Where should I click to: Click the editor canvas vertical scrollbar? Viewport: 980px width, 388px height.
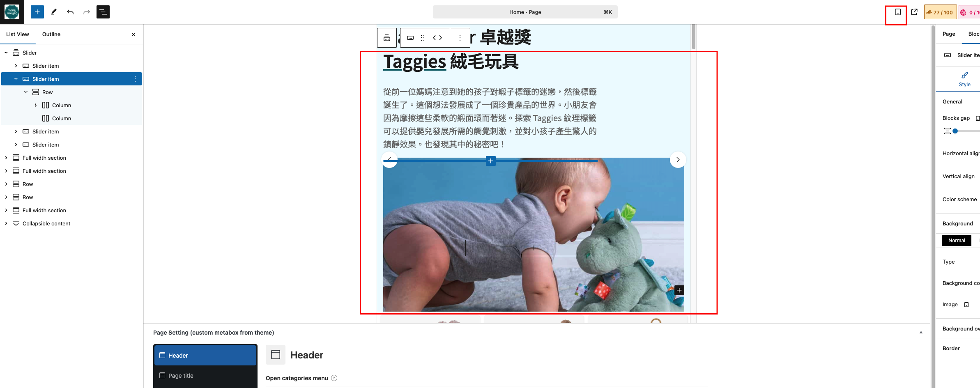pos(694,37)
